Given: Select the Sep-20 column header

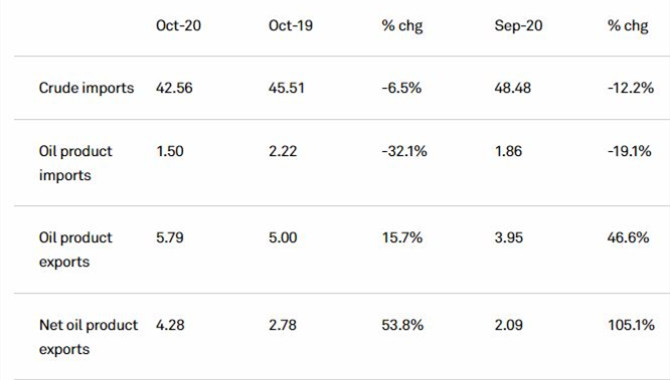Looking at the screenshot, I should [x=518, y=26].
